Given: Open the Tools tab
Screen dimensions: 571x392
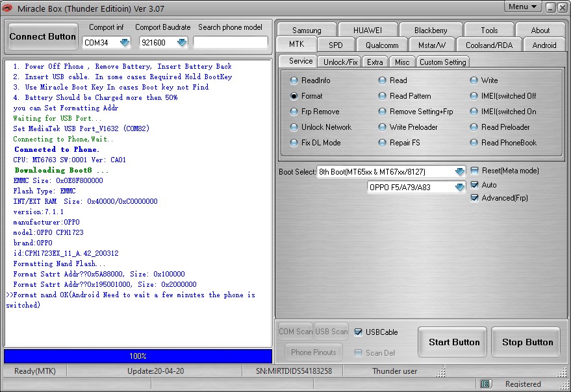Looking at the screenshot, I should tap(489, 31).
